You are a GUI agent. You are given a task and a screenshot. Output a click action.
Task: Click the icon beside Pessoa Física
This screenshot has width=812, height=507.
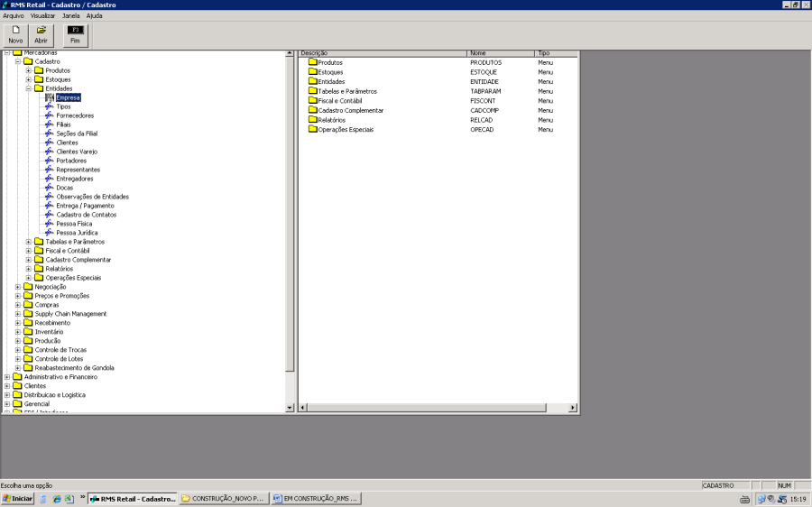[x=50, y=224]
